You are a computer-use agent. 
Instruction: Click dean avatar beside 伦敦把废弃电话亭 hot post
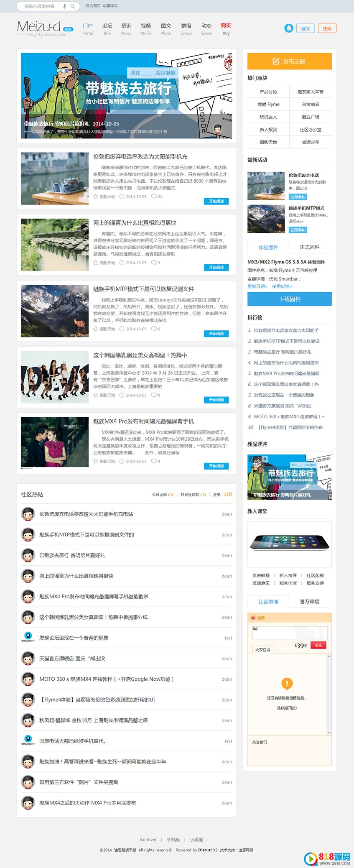tap(28, 514)
